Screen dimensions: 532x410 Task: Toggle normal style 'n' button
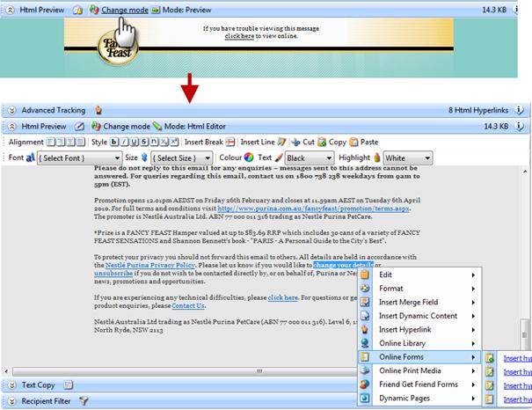155,142
